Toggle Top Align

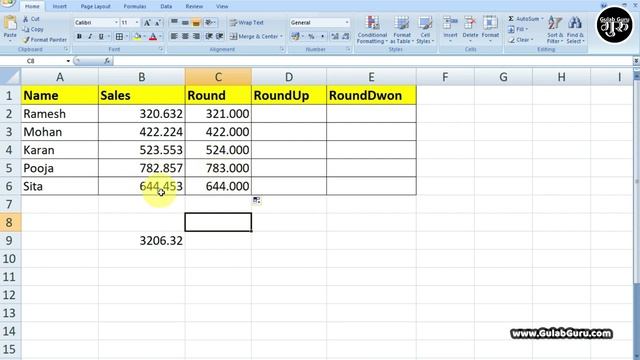pos(174,23)
